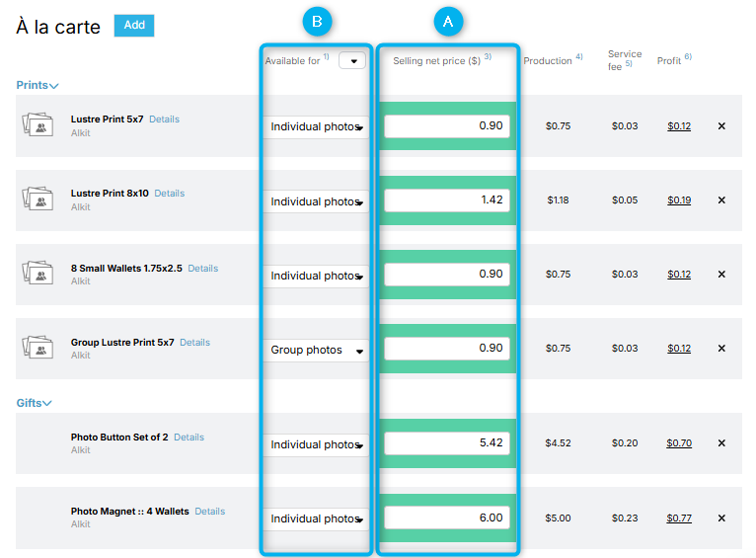Click profit $0.12 for Lustre Print 5x7
Screen dimensions: 756x558
point(679,126)
